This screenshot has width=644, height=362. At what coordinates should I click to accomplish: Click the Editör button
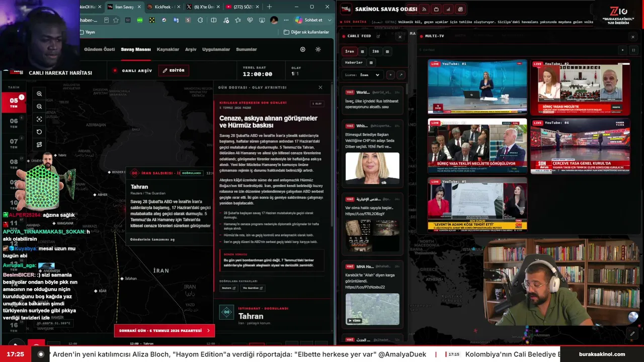(174, 70)
